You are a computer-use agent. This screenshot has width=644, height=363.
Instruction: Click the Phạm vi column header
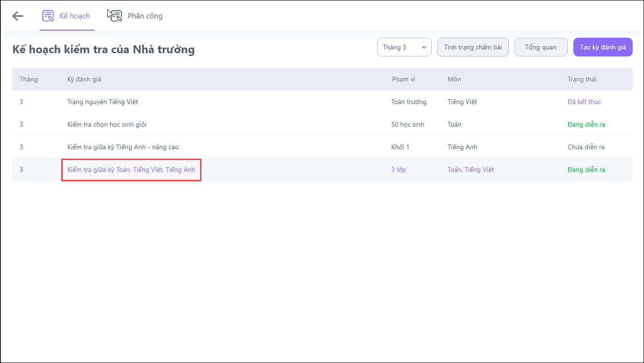[403, 79]
